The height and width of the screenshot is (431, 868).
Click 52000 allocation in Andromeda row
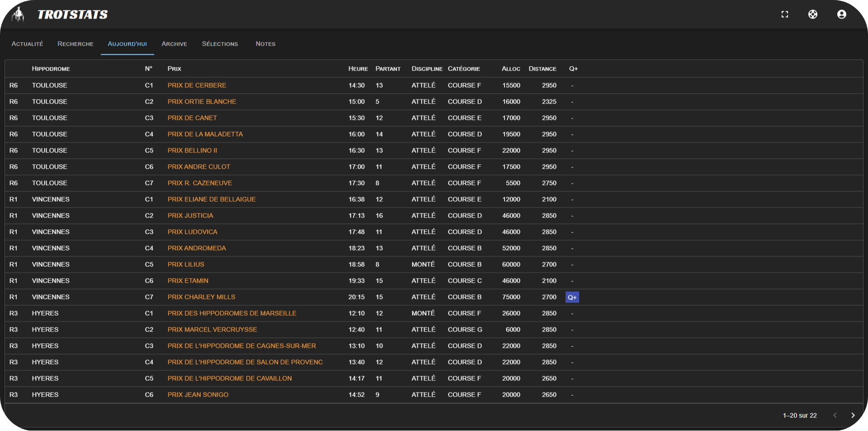[x=511, y=248]
